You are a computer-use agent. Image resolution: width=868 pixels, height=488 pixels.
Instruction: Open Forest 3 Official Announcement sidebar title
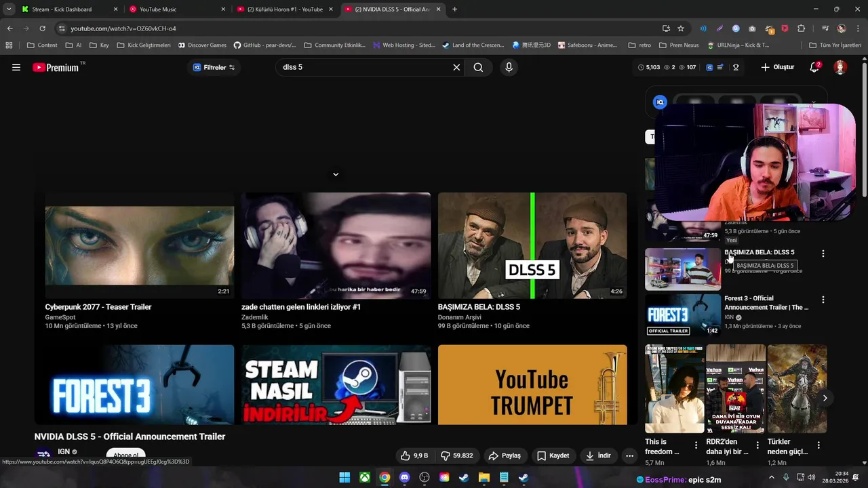click(766, 302)
